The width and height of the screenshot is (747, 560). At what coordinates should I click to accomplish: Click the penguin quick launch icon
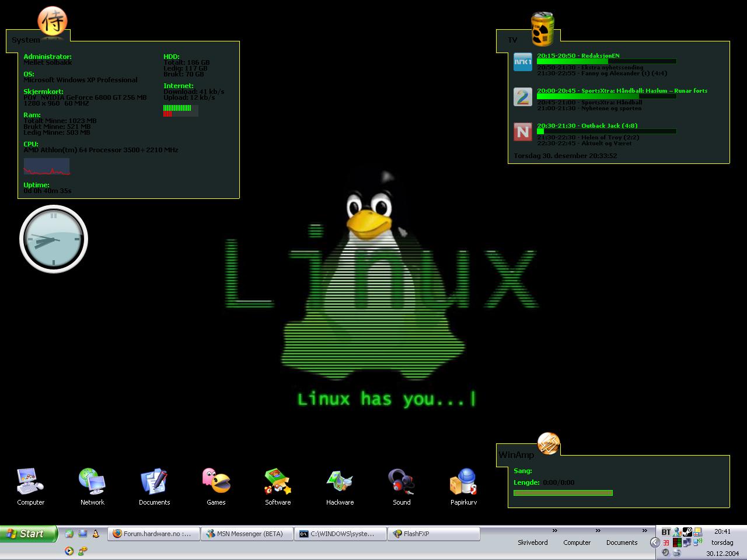click(x=96, y=534)
